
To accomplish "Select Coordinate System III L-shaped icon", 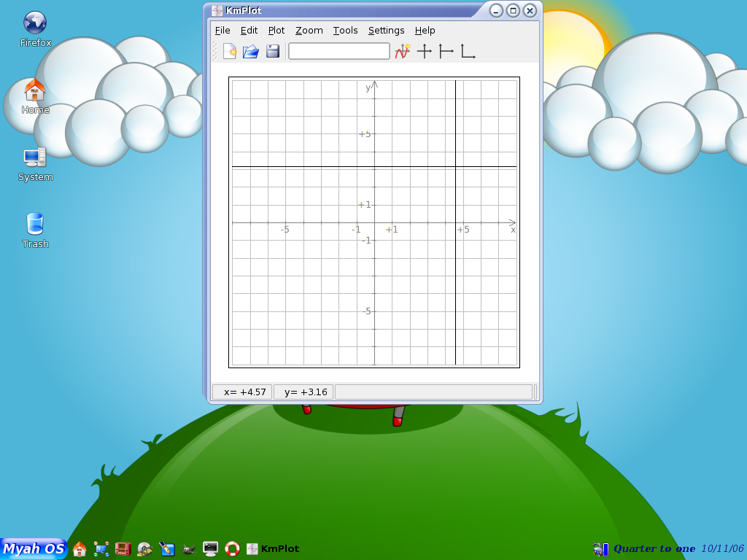I will [468, 52].
